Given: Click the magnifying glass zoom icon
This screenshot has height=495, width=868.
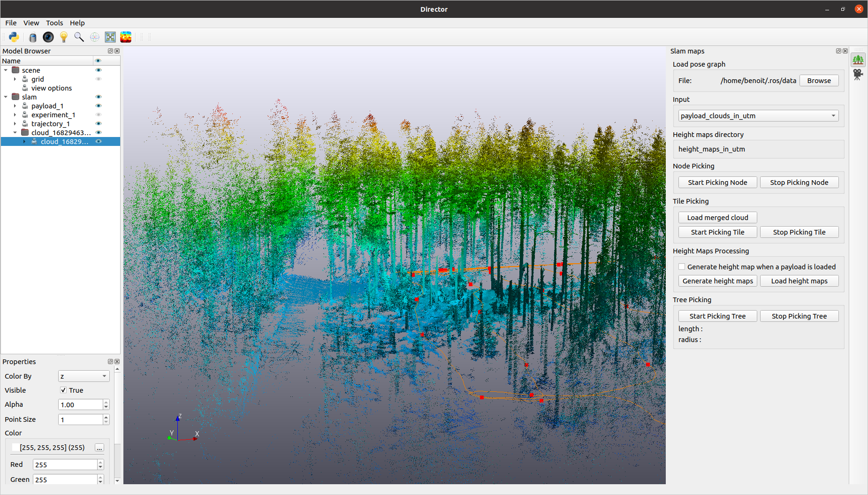Looking at the screenshot, I should coord(79,37).
